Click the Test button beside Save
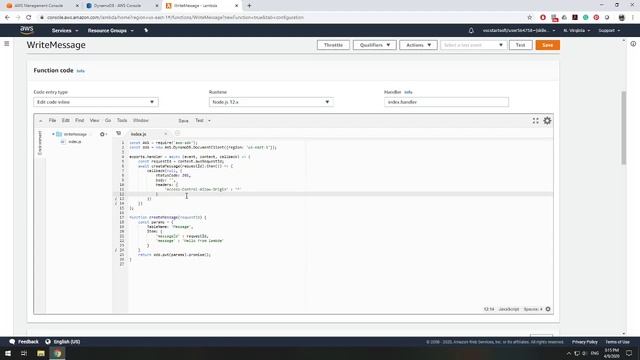Viewport: 640px width, 360px height. coord(520,45)
